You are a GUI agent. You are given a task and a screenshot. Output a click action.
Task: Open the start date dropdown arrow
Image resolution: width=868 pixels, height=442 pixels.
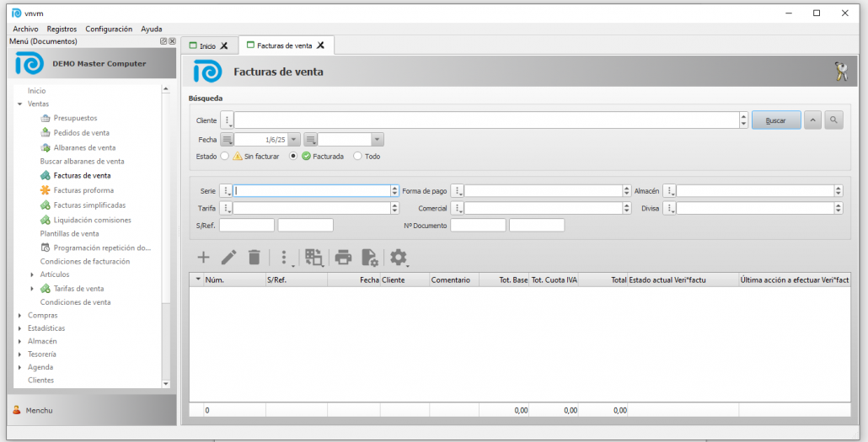click(292, 140)
